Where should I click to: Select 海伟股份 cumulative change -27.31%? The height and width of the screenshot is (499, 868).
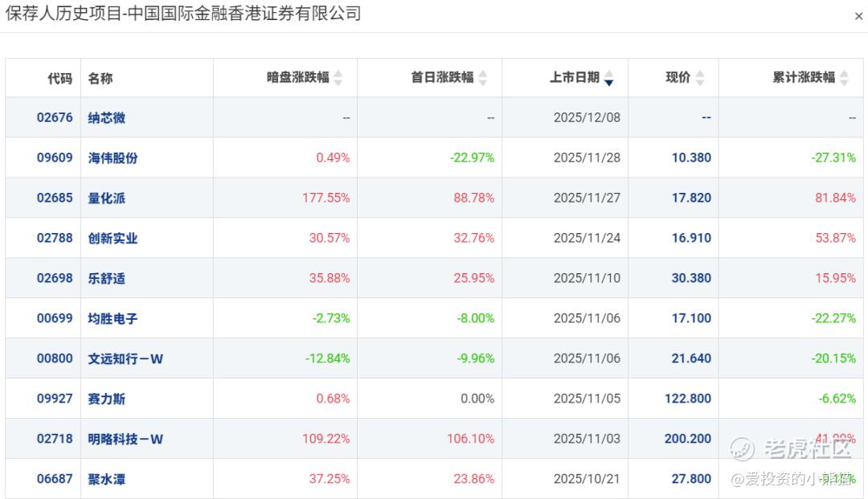tap(833, 157)
